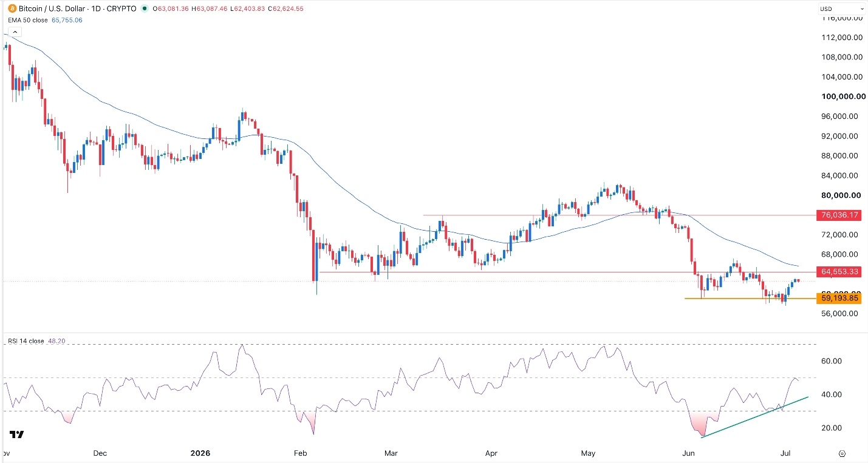Screen dimensions: 868x463
Task: Click the 100,000.00 price axis label
Action: (842, 96)
